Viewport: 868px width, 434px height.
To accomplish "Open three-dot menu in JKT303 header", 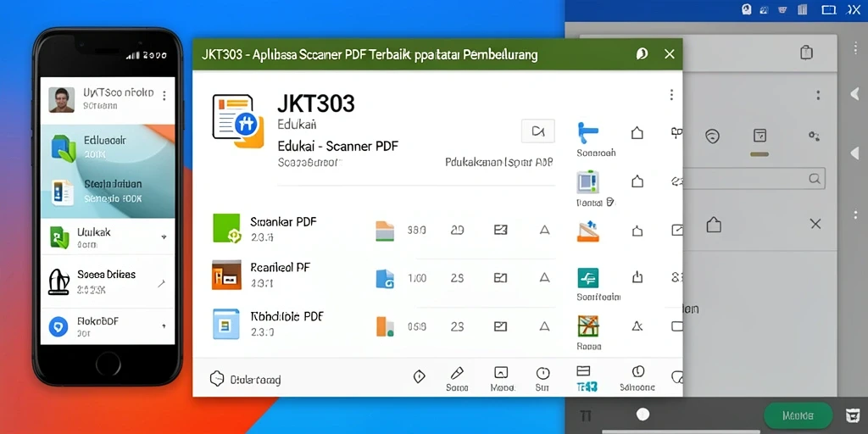I will [x=671, y=95].
